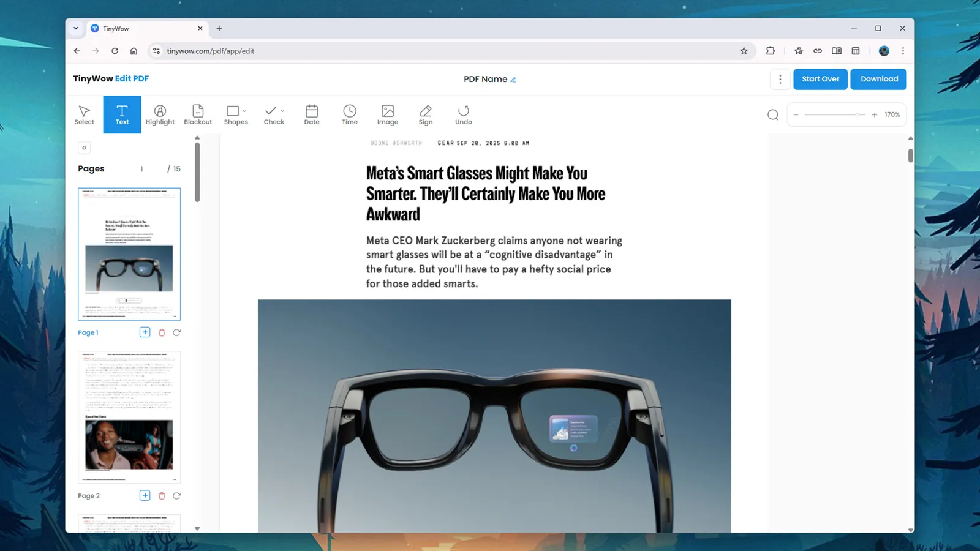The image size is (980, 551).
Task: Open the three-dot more options menu
Action: 780,79
